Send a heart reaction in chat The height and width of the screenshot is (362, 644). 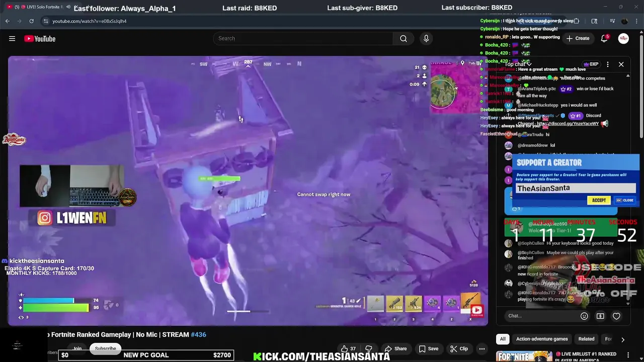tap(616, 316)
